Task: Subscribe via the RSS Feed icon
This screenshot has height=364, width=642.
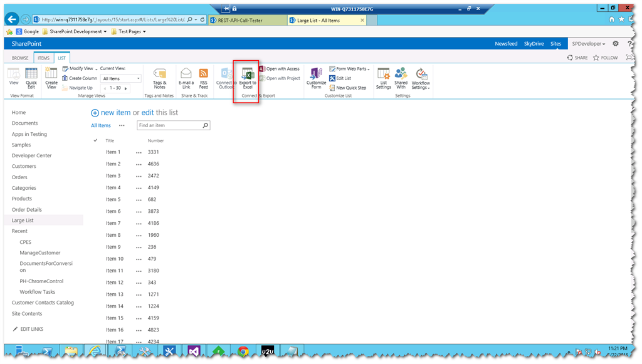Action: 203,77
